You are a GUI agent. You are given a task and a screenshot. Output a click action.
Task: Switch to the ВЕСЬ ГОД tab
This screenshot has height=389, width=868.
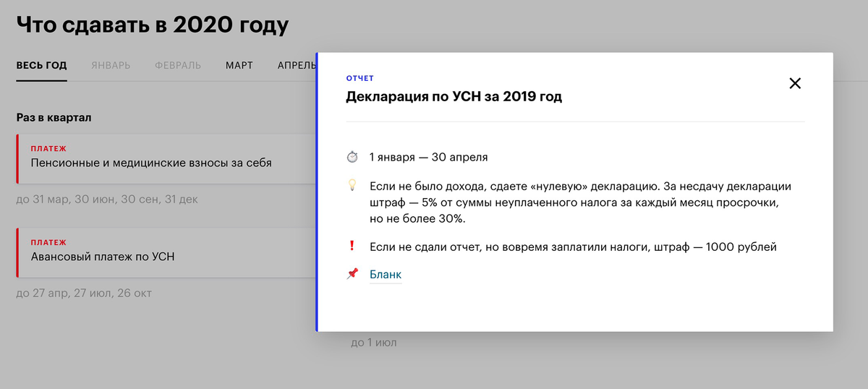(x=42, y=65)
